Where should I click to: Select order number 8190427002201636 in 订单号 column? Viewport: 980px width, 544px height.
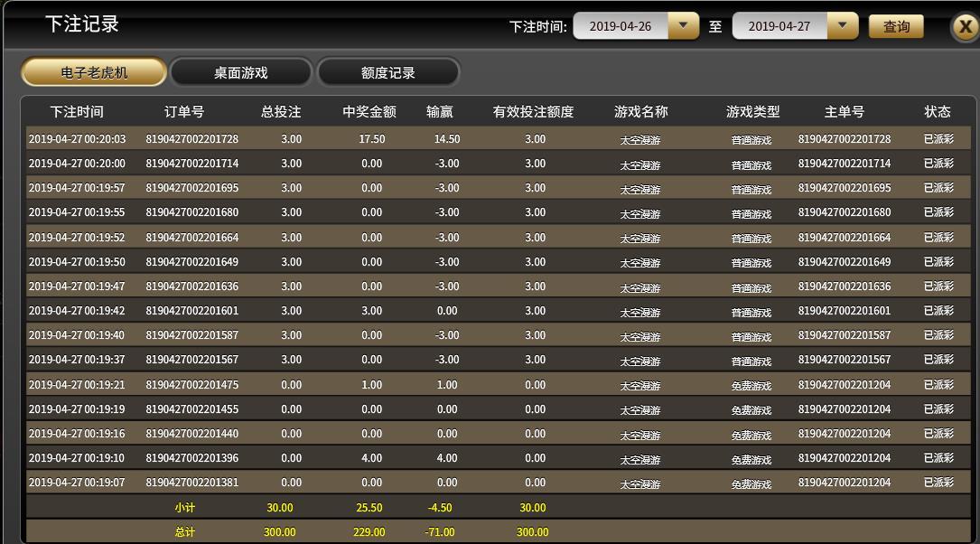pos(191,286)
